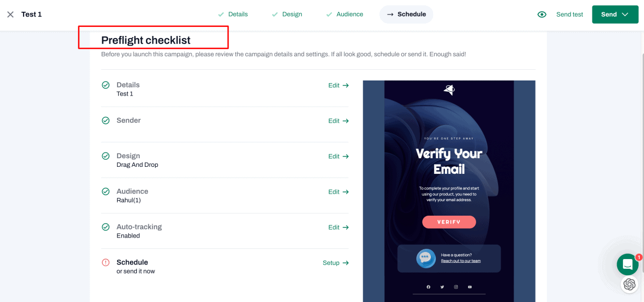Click the Twitter icon in email preview

(442, 287)
